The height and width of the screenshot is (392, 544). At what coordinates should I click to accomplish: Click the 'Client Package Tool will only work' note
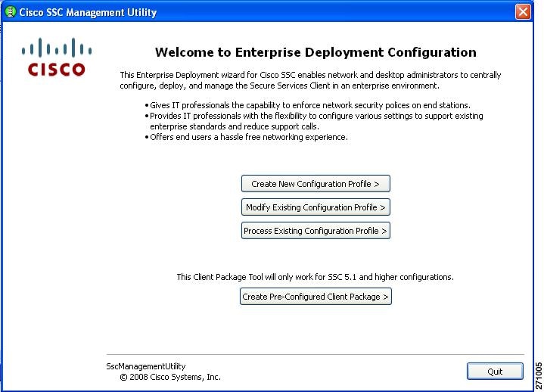coord(315,277)
